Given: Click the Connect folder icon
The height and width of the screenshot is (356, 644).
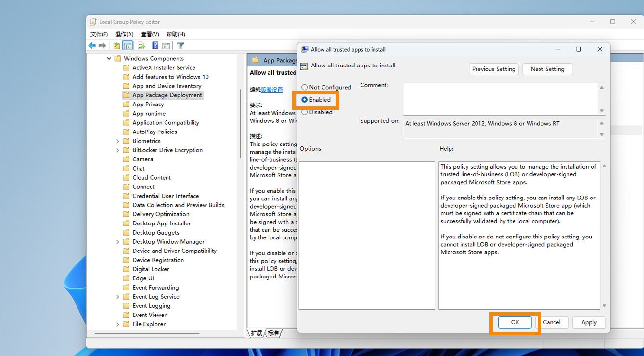Looking at the screenshot, I should 126,186.
